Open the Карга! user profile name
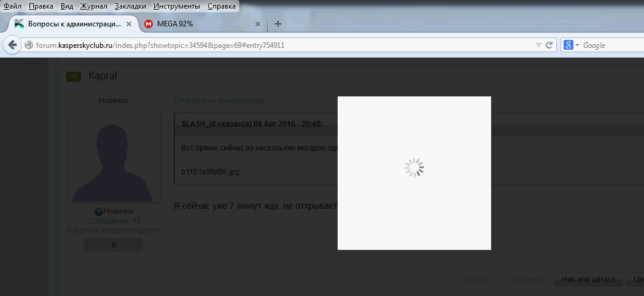This screenshot has height=296, width=644. (103, 77)
